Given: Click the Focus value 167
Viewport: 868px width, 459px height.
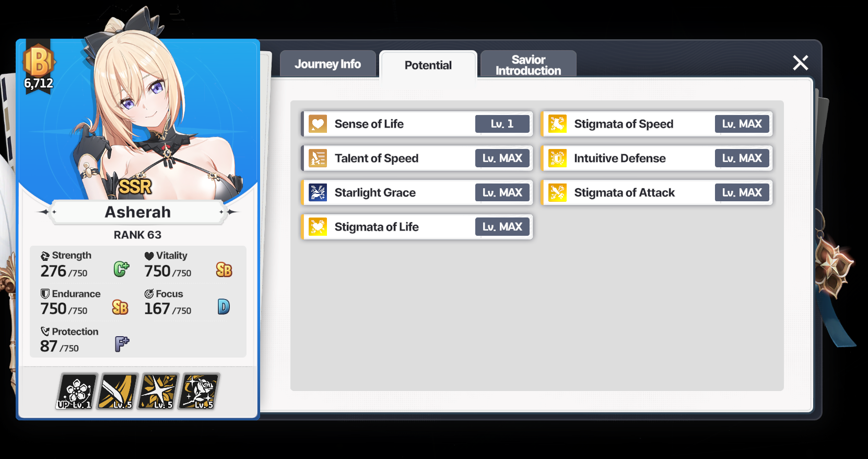Looking at the screenshot, I should [x=157, y=308].
